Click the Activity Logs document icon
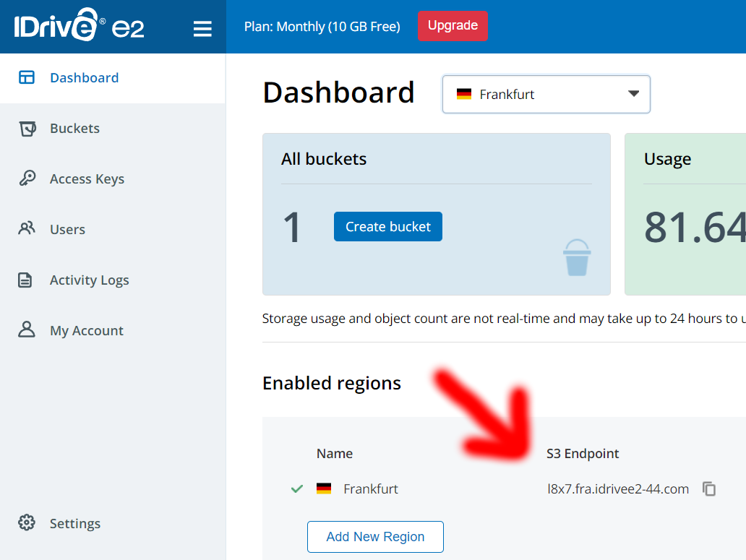Image resolution: width=746 pixels, height=560 pixels. (x=27, y=280)
